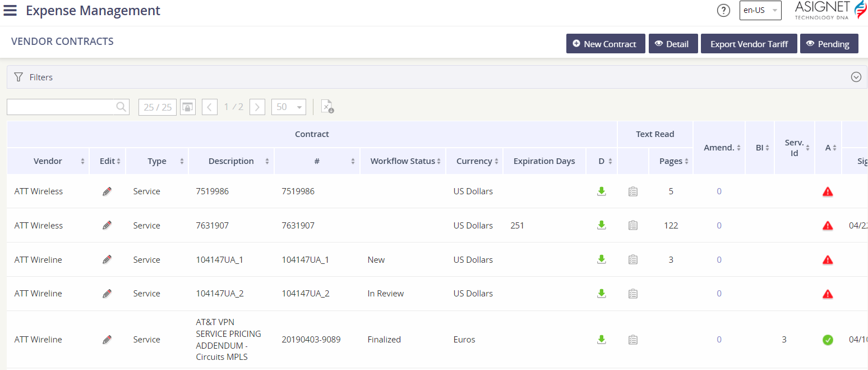The width and height of the screenshot is (868, 370).
Task: Download document for contract 104147UA_1
Action: (602, 260)
